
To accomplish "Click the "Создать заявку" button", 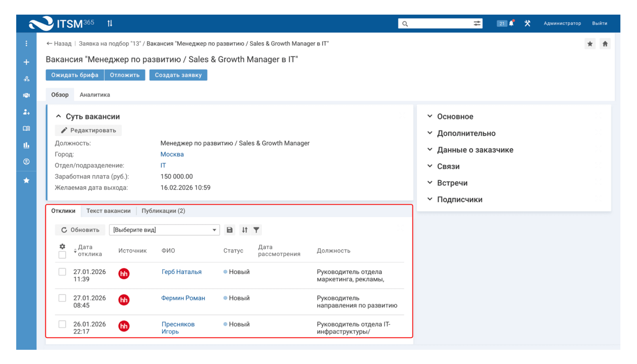I will point(178,75).
